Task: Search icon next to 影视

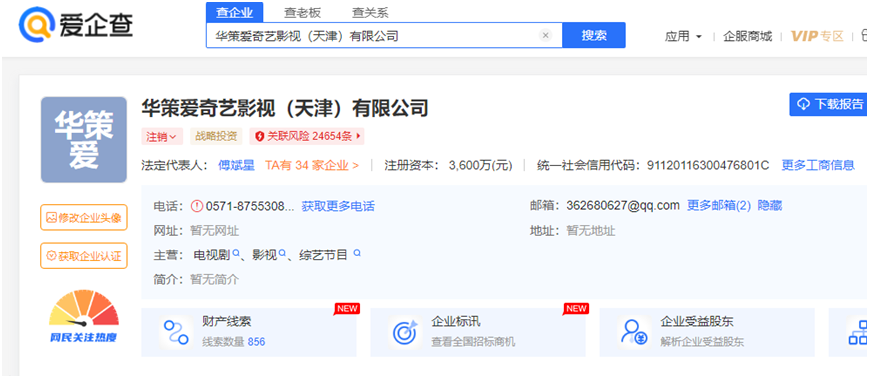Action: click(283, 253)
